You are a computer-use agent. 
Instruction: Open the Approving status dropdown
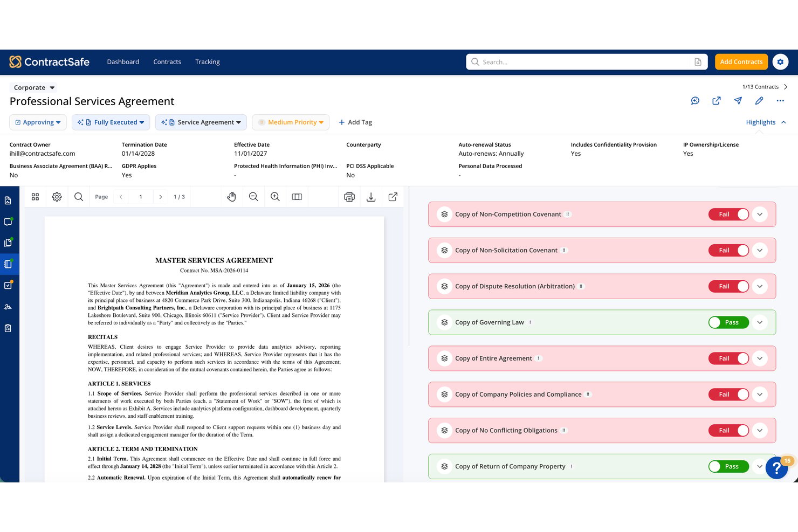[x=38, y=122]
